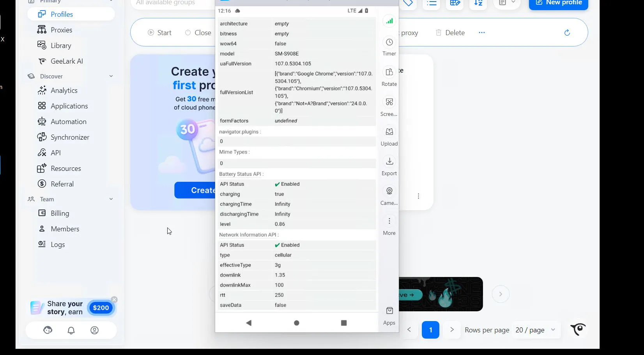Click the three-dot menu on the card
The height and width of the screenshot is (355, 644).
(418, 196)
